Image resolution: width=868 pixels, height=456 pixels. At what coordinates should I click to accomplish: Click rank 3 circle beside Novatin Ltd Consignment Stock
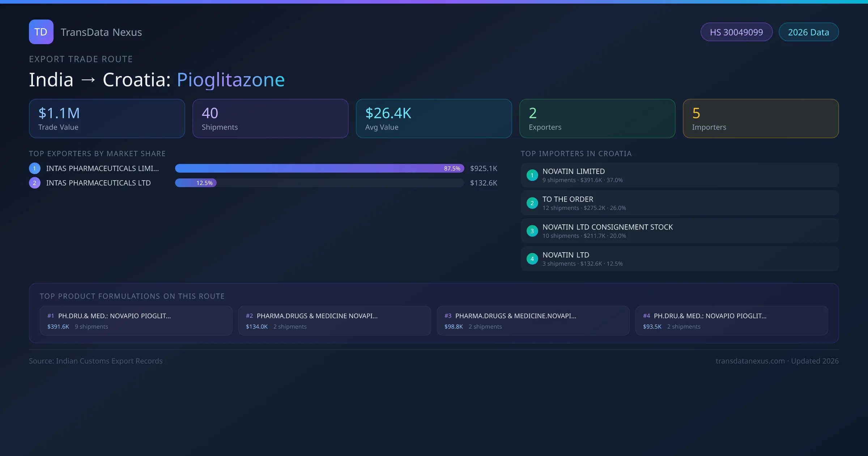click(532, 231)
